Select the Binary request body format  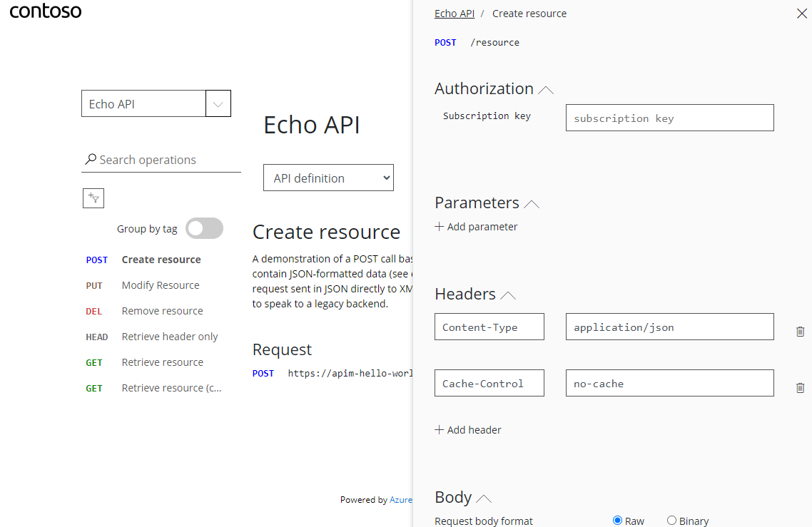(x=671, y=521)
